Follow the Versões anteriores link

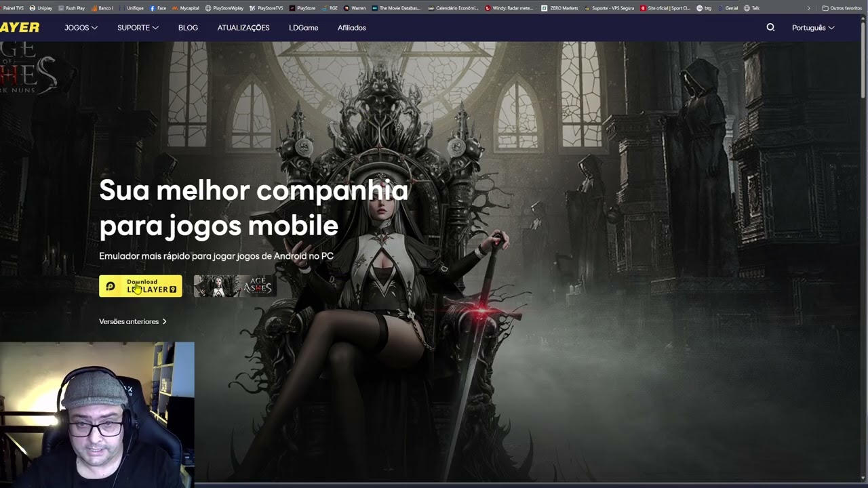tap(133, 321)
